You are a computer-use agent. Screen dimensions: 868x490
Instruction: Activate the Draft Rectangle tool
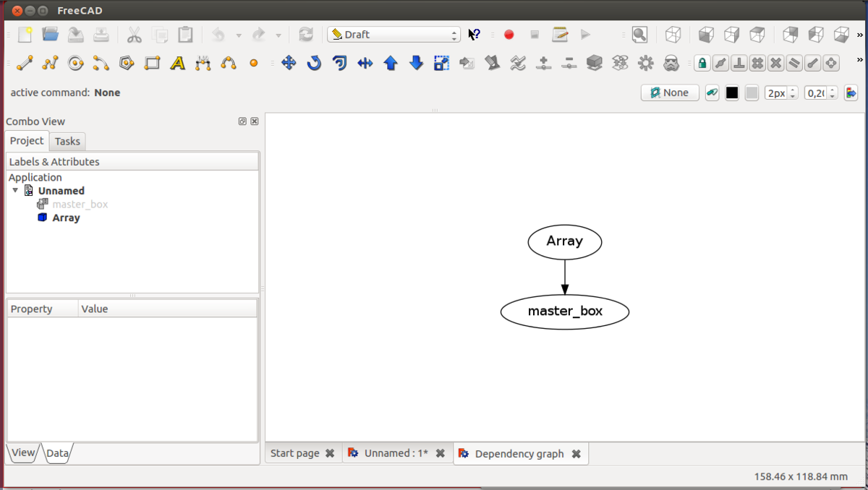click(152, 64)
